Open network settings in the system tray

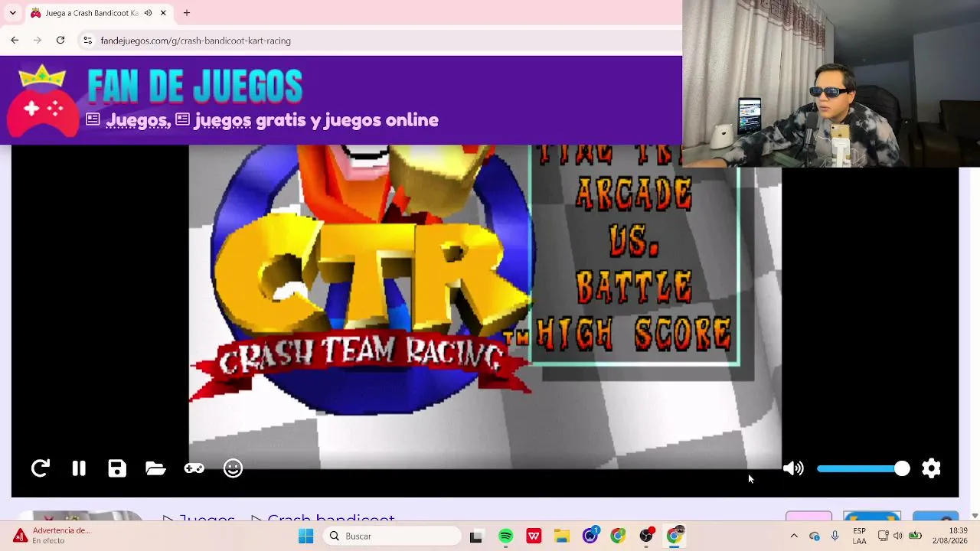coord(883,536)
